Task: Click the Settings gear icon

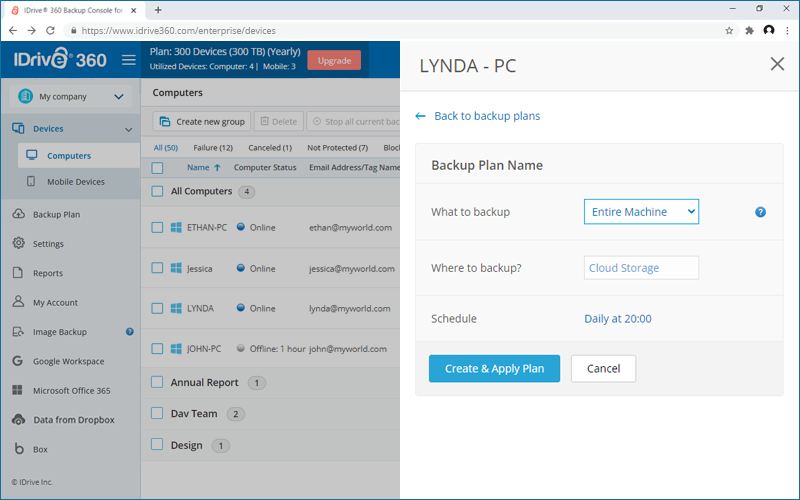Action: coord(18,243)
